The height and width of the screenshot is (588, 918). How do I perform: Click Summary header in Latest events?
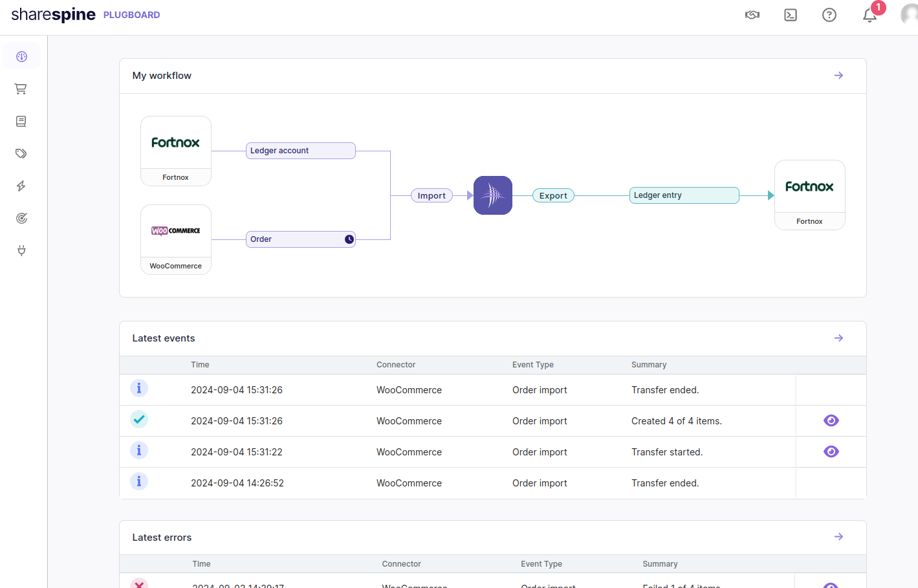pos(649,365)
